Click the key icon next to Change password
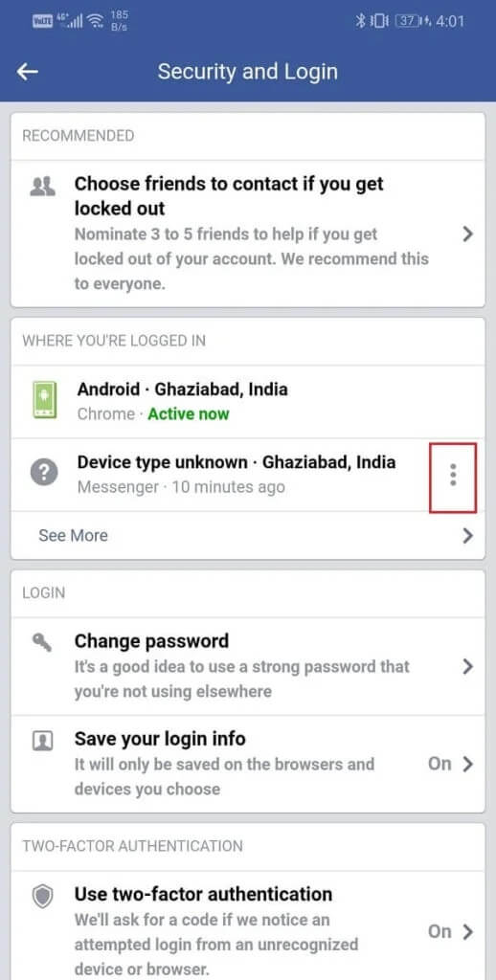Viewport: 496px width, 980px height. coord(43,642)
